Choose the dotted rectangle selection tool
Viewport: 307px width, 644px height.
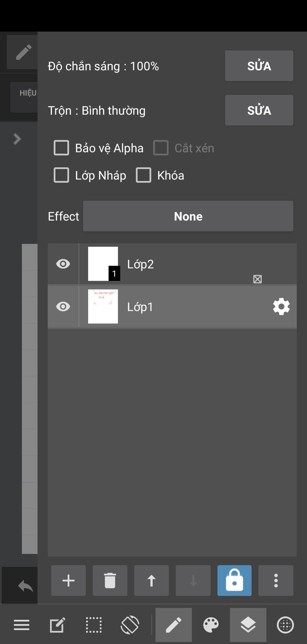(x=94, y=625)
